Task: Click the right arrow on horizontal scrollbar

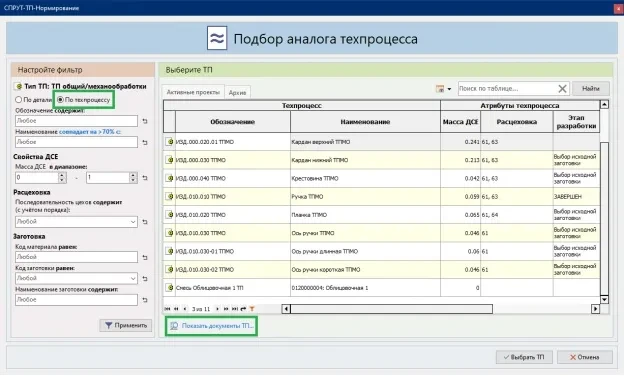Action: point(595,309)
